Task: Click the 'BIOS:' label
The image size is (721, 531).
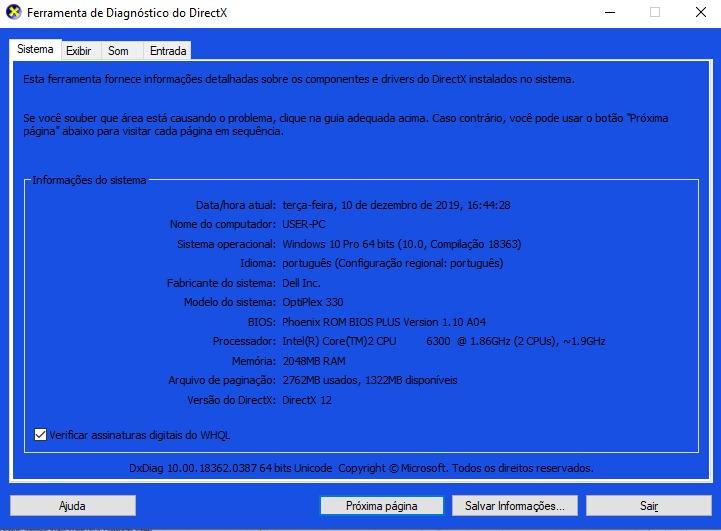Action: click(x=262, y=322)
